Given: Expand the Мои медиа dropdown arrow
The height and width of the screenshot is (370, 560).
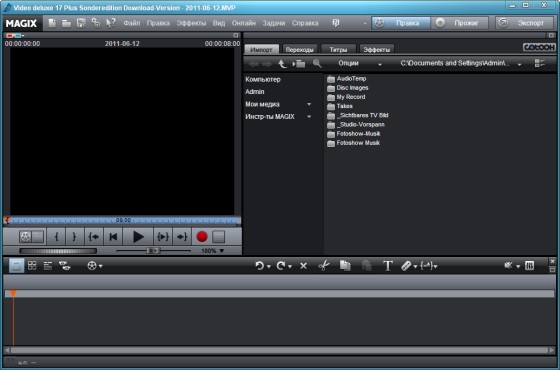Looking at the screenshot, I should click(x=309, y=104).
